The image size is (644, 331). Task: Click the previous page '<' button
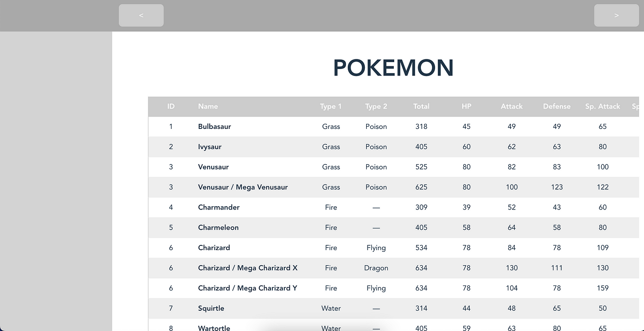tap(141, 15)
